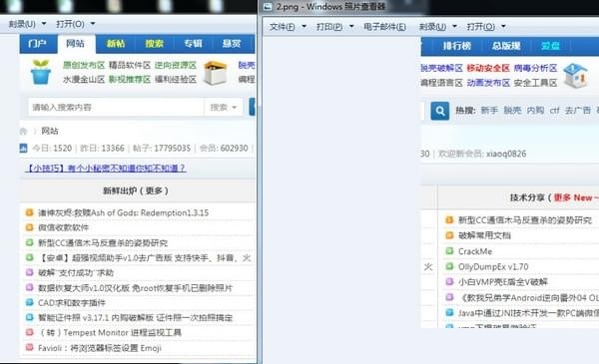The image size is (599, 364).
Task: Open the 悬赏 tab
Action: 232,44
